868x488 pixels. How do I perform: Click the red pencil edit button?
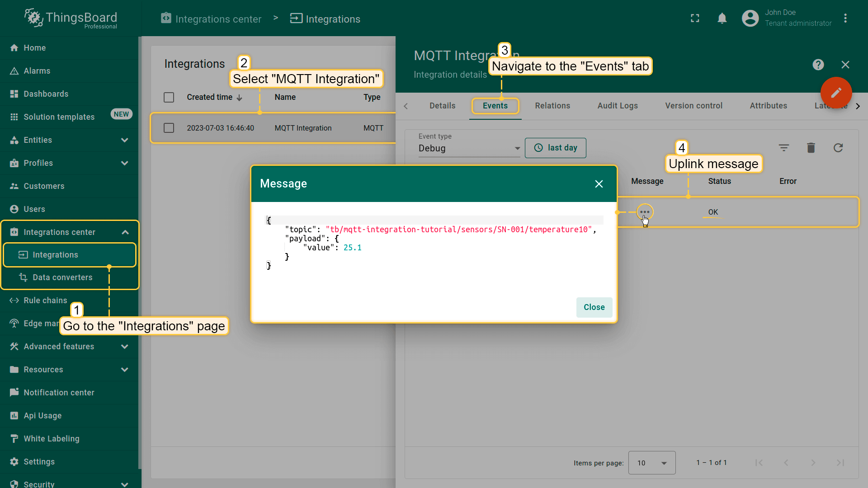(x=836, y=93)
